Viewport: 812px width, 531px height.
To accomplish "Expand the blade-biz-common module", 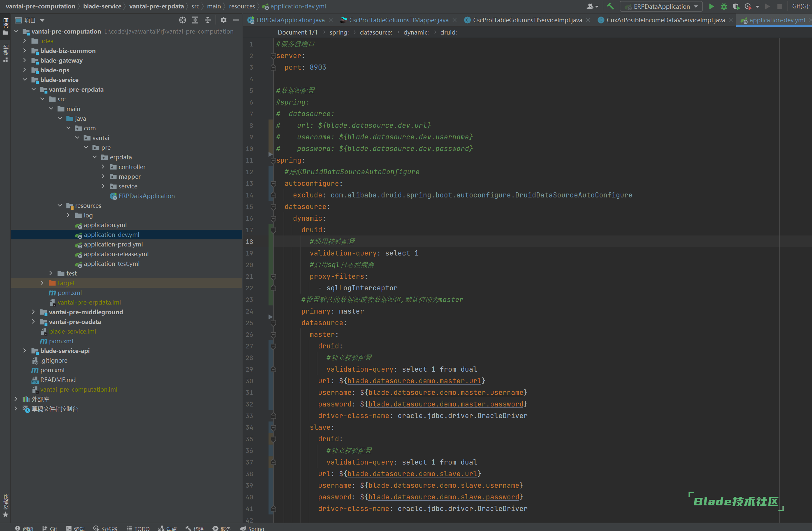I will tap(25, 51).
